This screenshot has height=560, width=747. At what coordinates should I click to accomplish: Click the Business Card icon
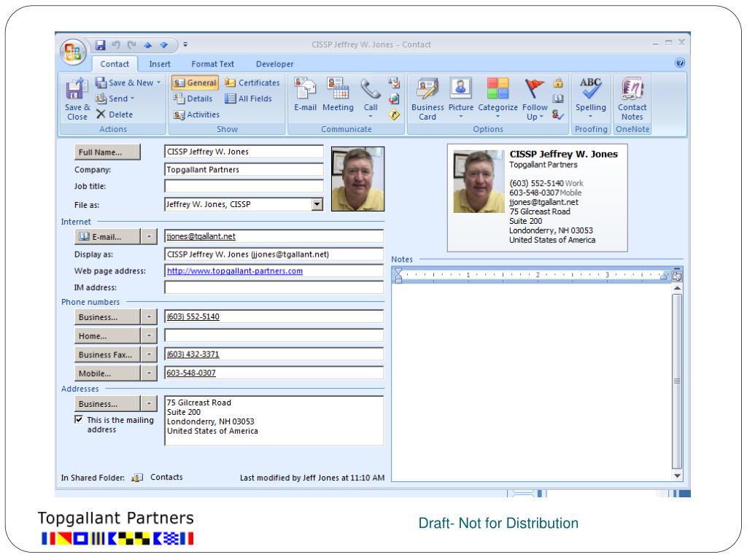point(427,98)
